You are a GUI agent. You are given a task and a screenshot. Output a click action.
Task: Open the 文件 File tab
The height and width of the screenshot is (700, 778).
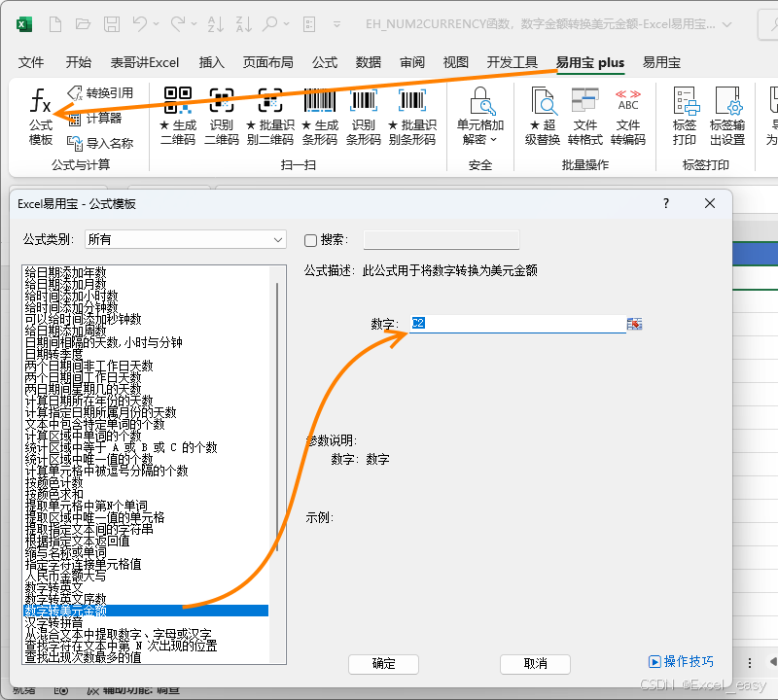31,62
